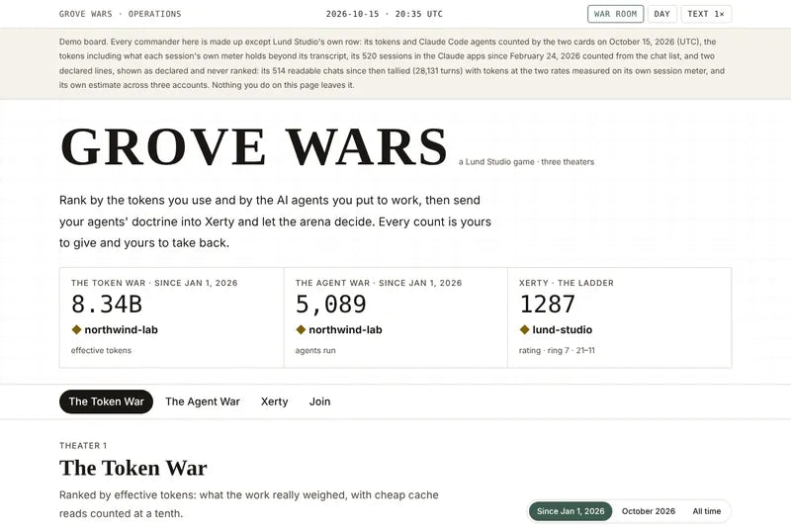Click the diamond in the Token War card
The height and width of the screenshot is (532, 791).
[77, 329]
